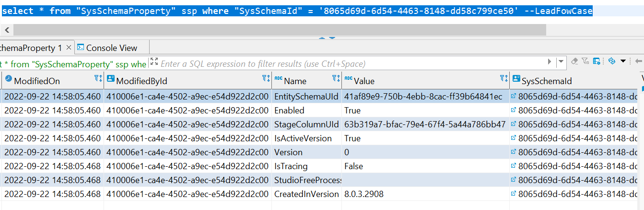
Task: Select value 41af89e9-750b-4ebb-8cac-ff39b64841ec
Action: 425,97
